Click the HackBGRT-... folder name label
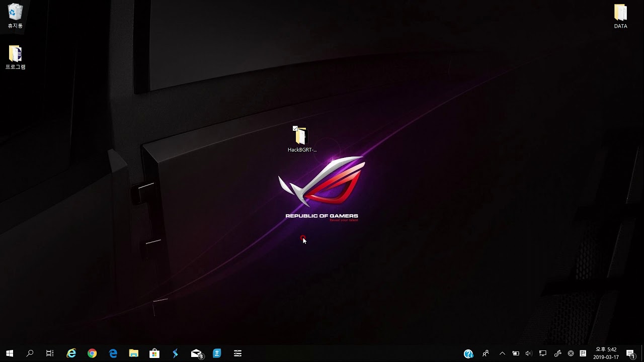Viewport: 644px width, 362px height. tap(302, 150)
